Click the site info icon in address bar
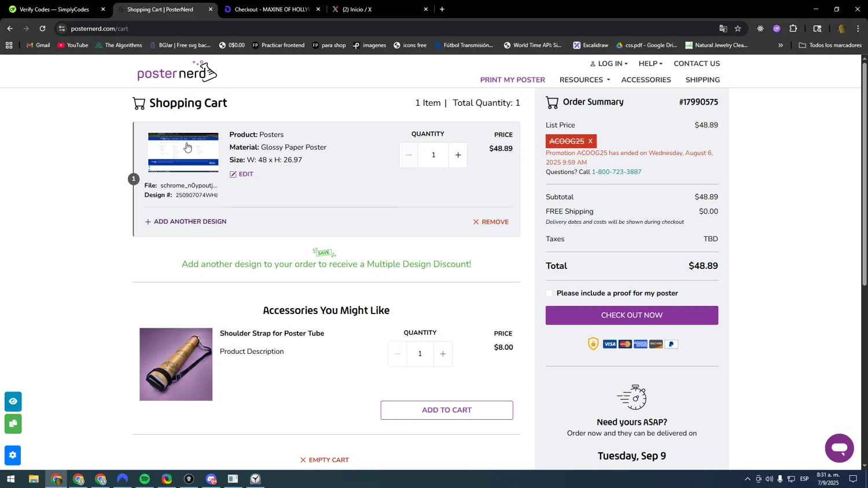 coord(62,28)
